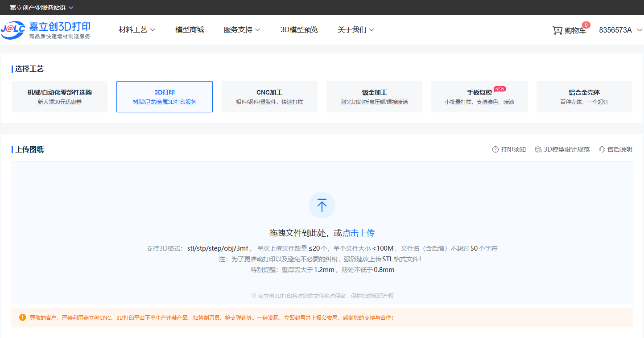Click the blue upload arrow icon
The image size is (644, 338).
(322, 205)
